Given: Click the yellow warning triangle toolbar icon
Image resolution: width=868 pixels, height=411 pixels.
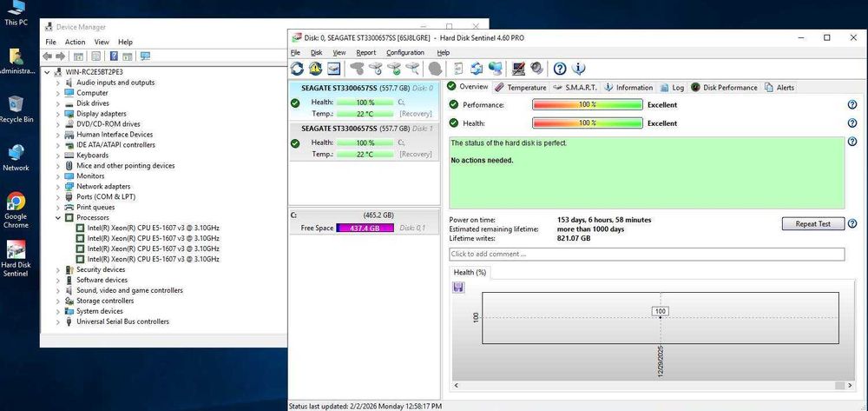Looking at the screenshot, I should [x=316, y=68].
